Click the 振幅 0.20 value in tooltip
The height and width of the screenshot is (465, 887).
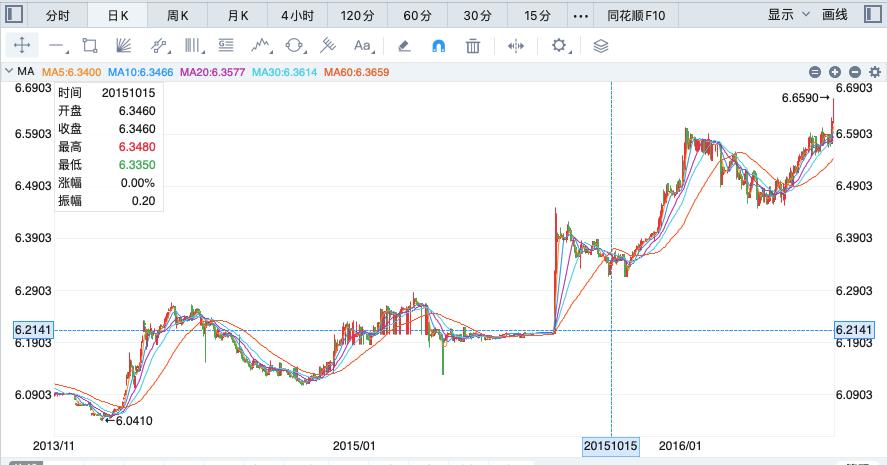[x=143, y=201]
